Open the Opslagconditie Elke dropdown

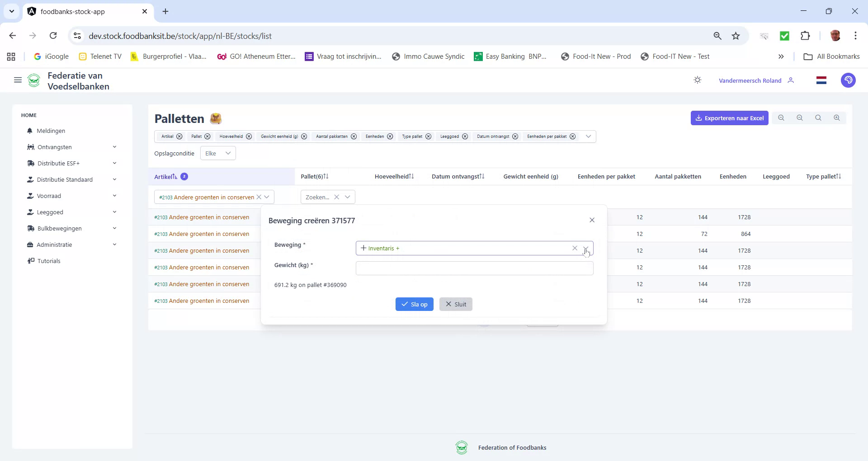[217, 153]
